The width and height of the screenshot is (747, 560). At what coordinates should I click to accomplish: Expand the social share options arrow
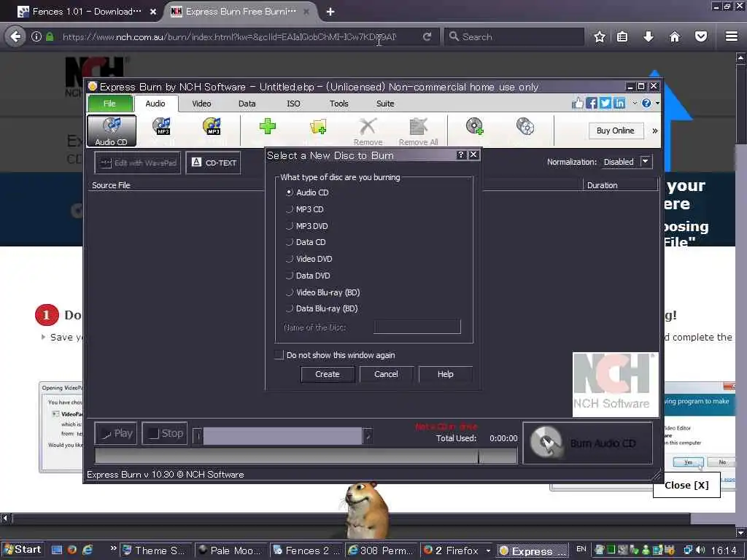pyautogui.click(x=635, y=103)
